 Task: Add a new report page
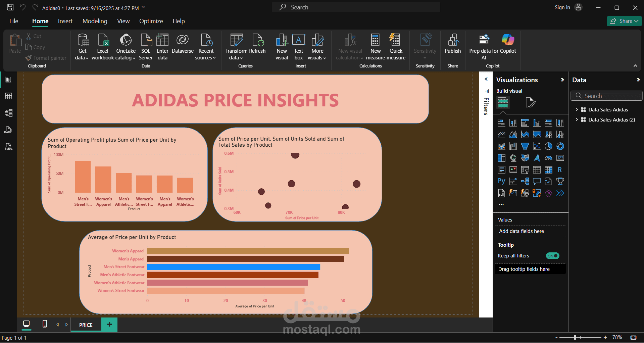[109, 325]
